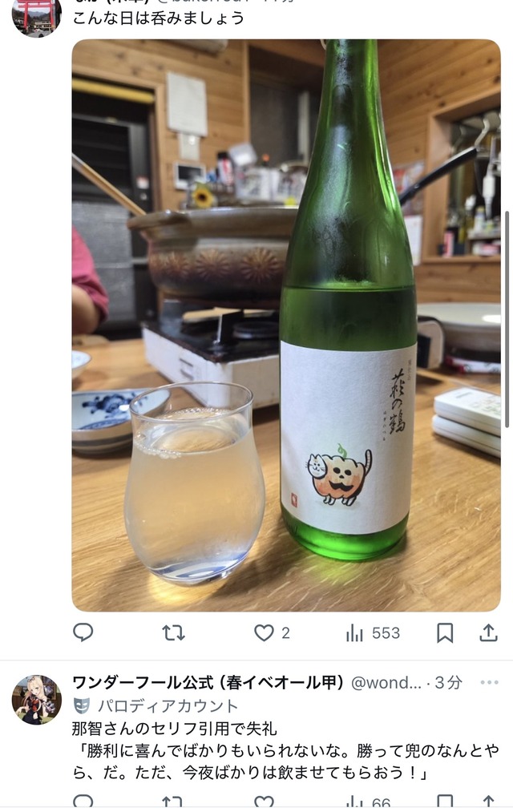The image size is (513, 812).
Task: Open the ワンダーフール公式 display name
Action: pos(208,683)
